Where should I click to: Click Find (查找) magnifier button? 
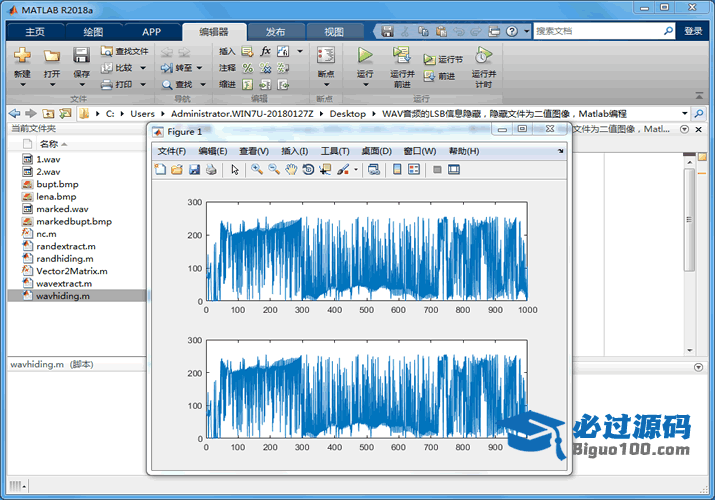(177, 84)
